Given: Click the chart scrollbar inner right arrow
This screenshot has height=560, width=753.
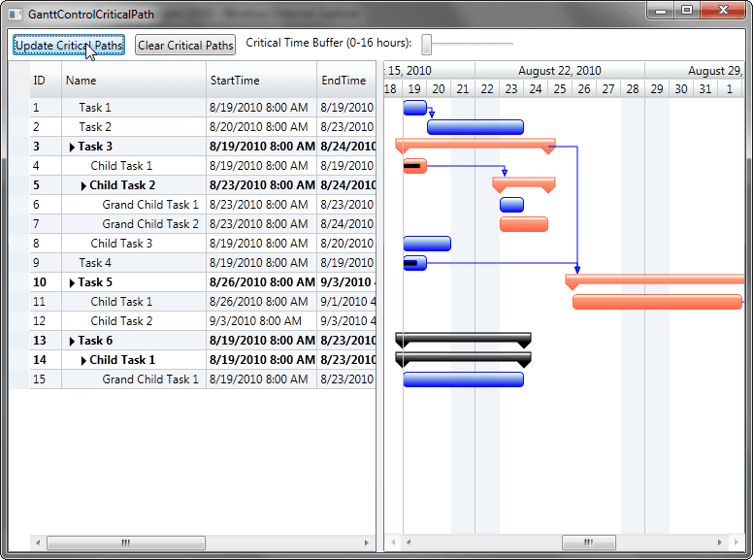Looking at the screenshot, I should pos(719,543).
